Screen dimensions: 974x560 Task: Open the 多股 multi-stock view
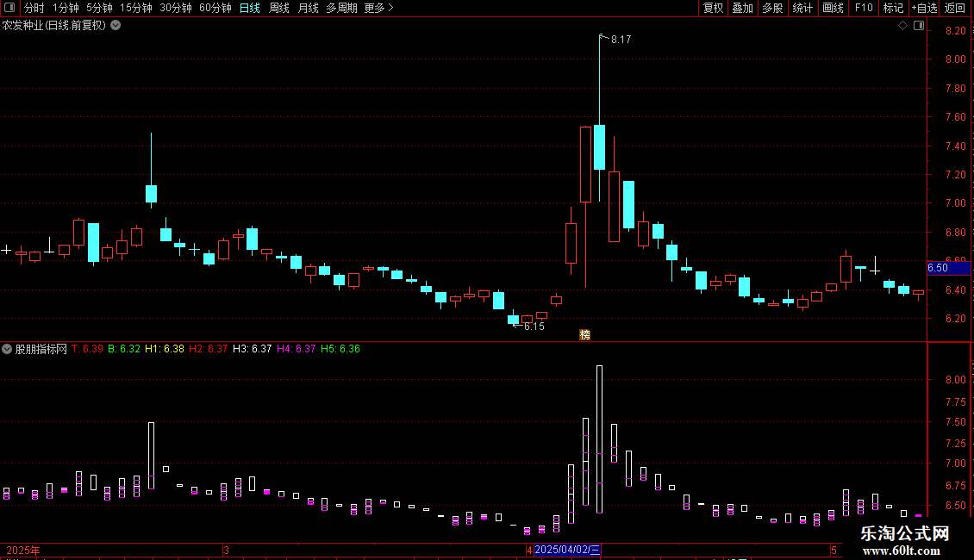pos(772,8)
